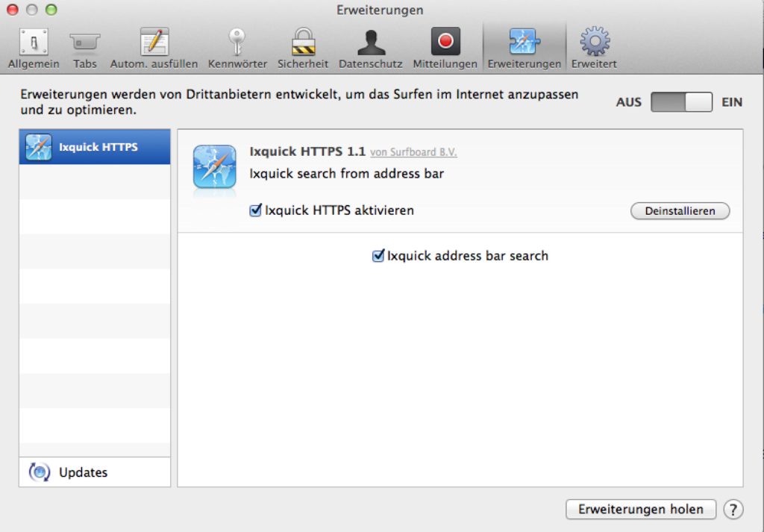Minimize the Erweiterungen window
The width and height of the screenshot is (764, 532).
31,10
